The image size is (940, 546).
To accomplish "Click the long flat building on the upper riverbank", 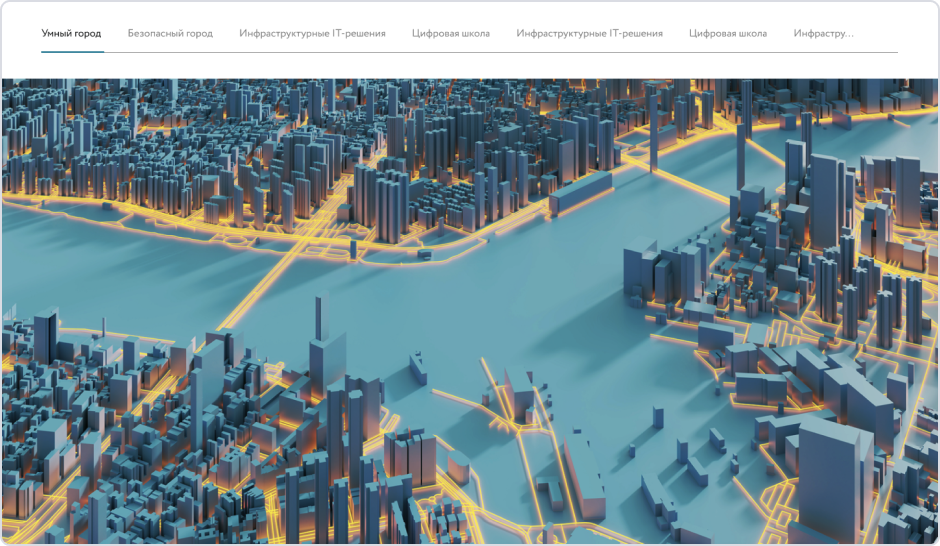I will (x=579, y=188).
